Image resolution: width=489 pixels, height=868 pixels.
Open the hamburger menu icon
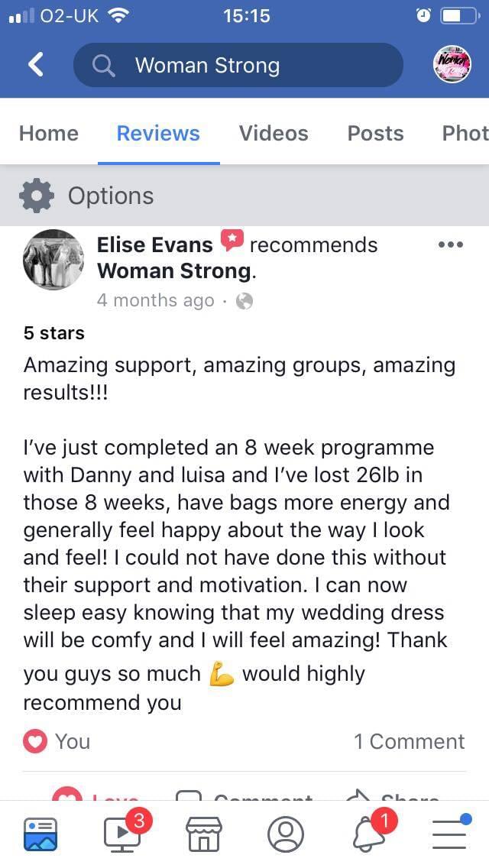pos(450,834)
